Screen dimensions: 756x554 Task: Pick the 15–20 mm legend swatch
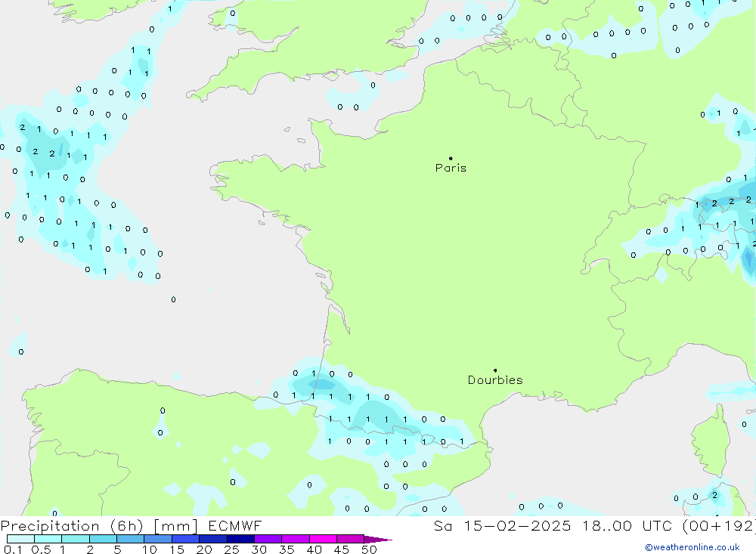pyautogui.click(x=186, y=539)
